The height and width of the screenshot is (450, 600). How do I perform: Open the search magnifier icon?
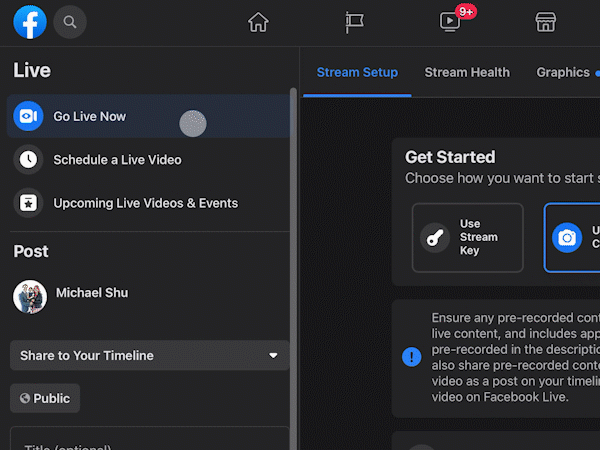(70, 21)
